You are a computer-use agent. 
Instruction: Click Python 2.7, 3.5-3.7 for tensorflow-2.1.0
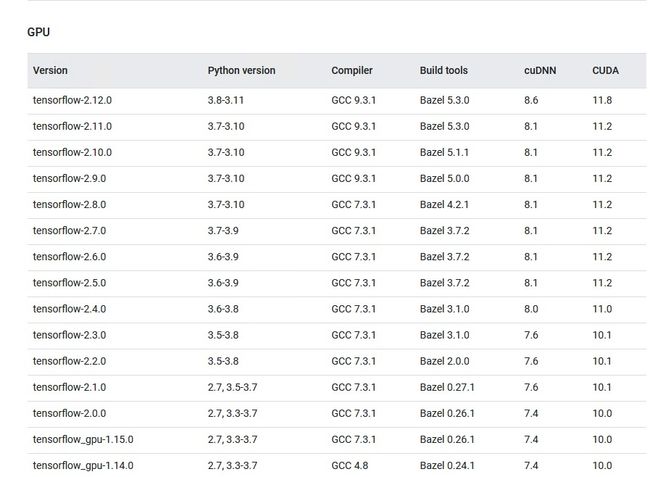[232, 387]
